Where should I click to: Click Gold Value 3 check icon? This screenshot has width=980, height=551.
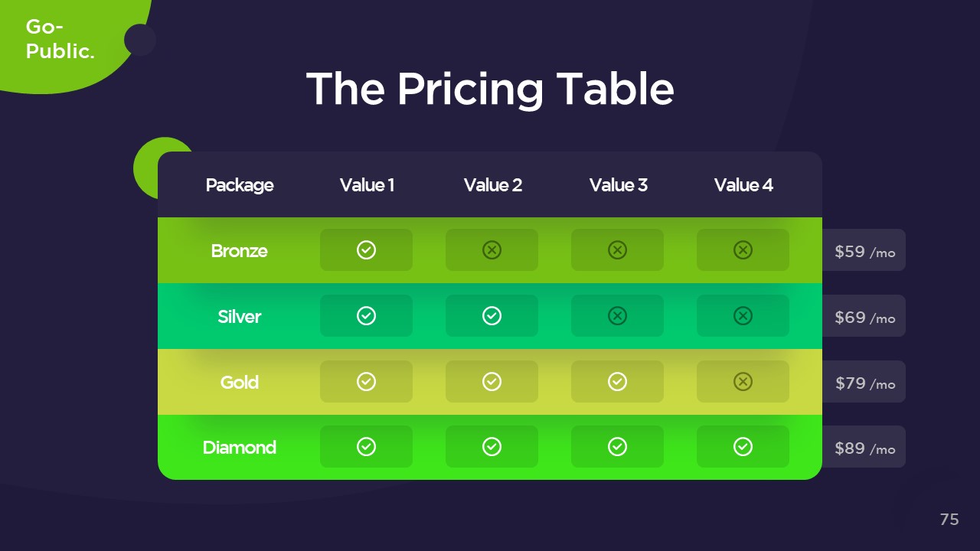coord(617,382)
